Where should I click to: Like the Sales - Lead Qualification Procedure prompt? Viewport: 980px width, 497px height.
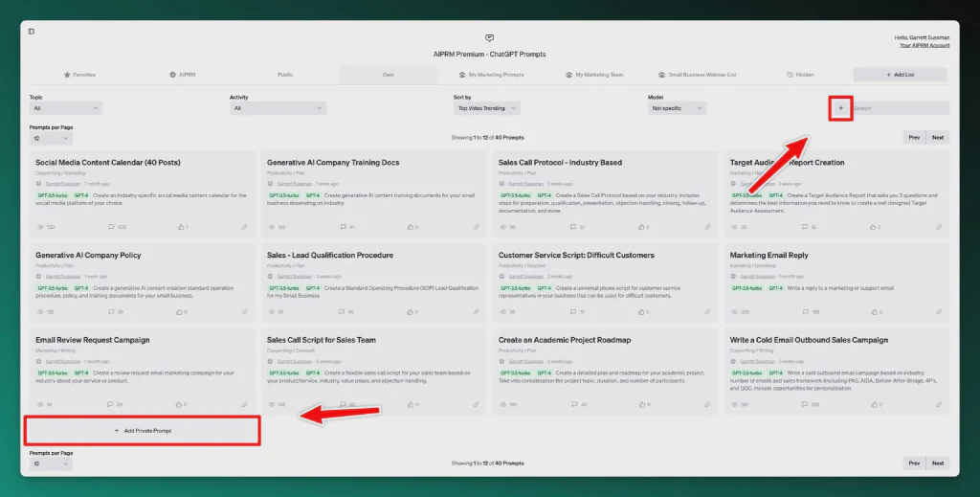pos(410,311)
